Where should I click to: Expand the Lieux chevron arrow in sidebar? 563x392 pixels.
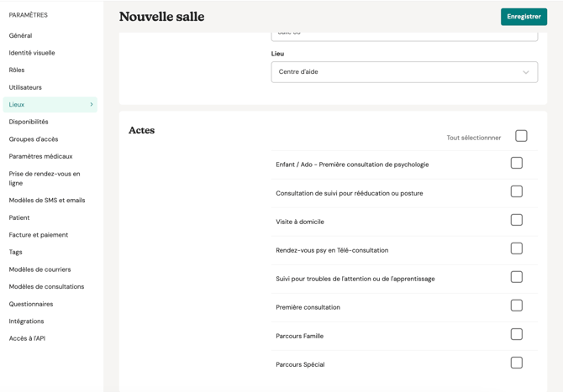click(92, 105)
